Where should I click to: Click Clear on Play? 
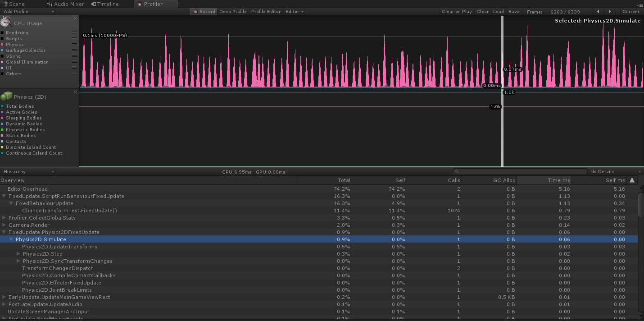tap(457, 11)
